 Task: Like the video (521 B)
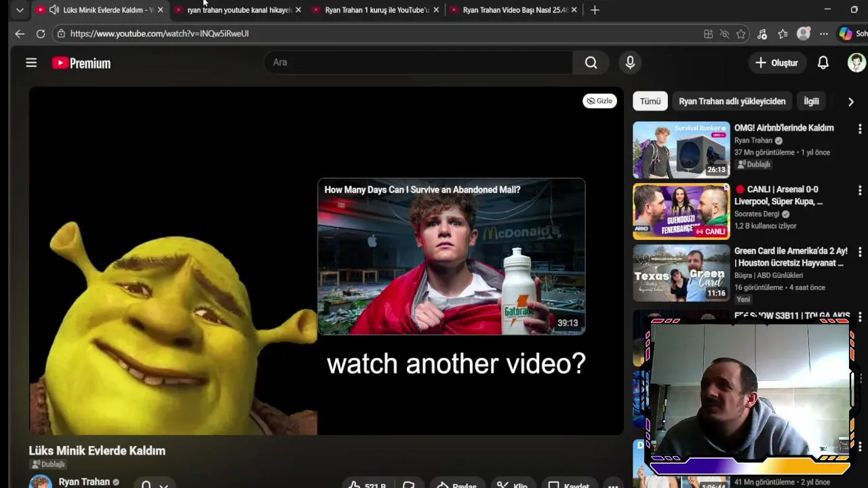[x=368, y=485]
